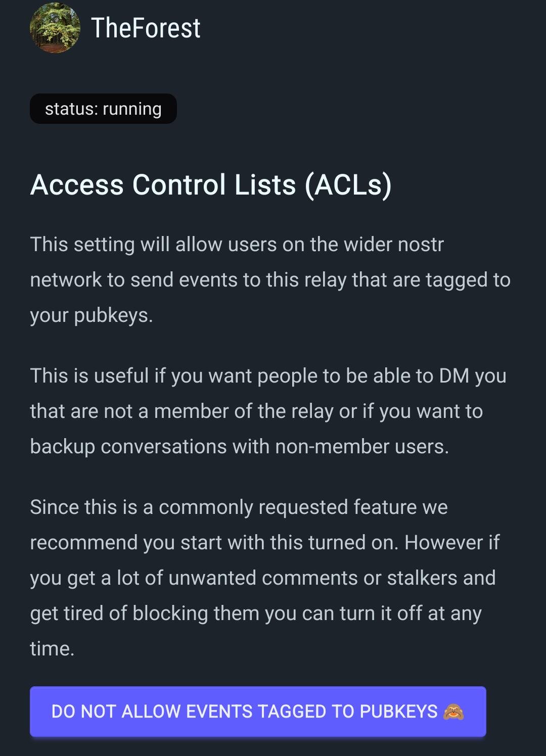Click the status: running badge
The width and height of the screenshot is (546, 756).
click(103, 109)
